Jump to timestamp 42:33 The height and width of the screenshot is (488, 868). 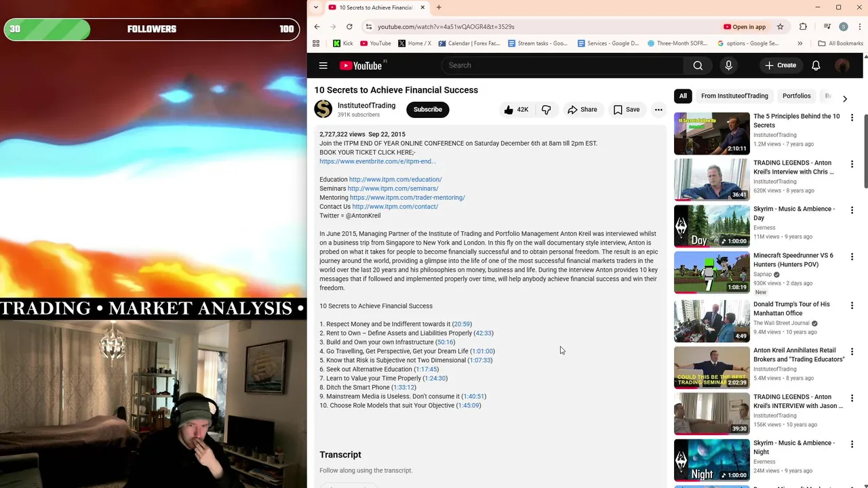484,333
